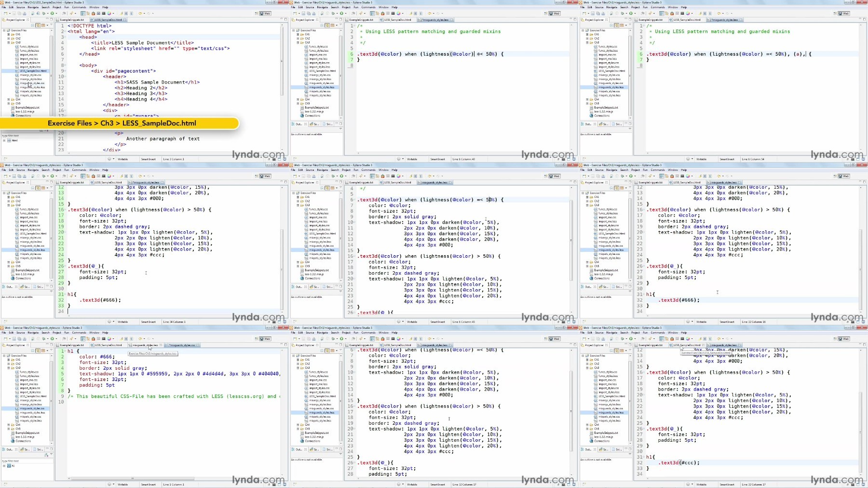Screen dimensions: 868x488
Task: Select html outline entry in DOCTYPE html window
Action: tap(14, 140)
